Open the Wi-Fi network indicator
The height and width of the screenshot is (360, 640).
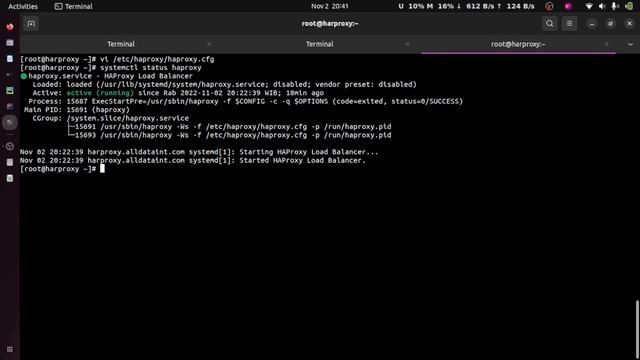589,6
